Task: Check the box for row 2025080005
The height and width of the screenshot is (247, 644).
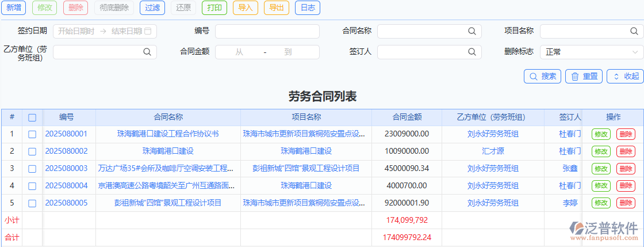Action: [x=32, y=203]
